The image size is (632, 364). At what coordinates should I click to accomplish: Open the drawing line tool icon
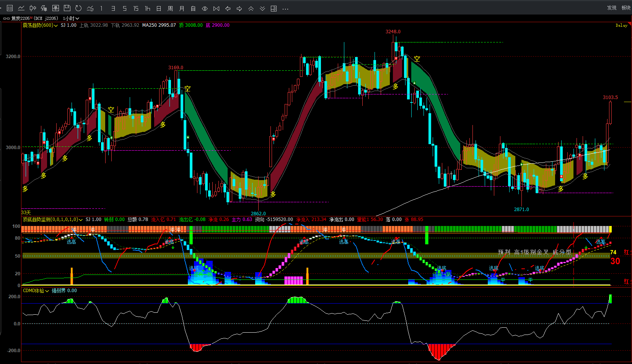tap(90, 8)
